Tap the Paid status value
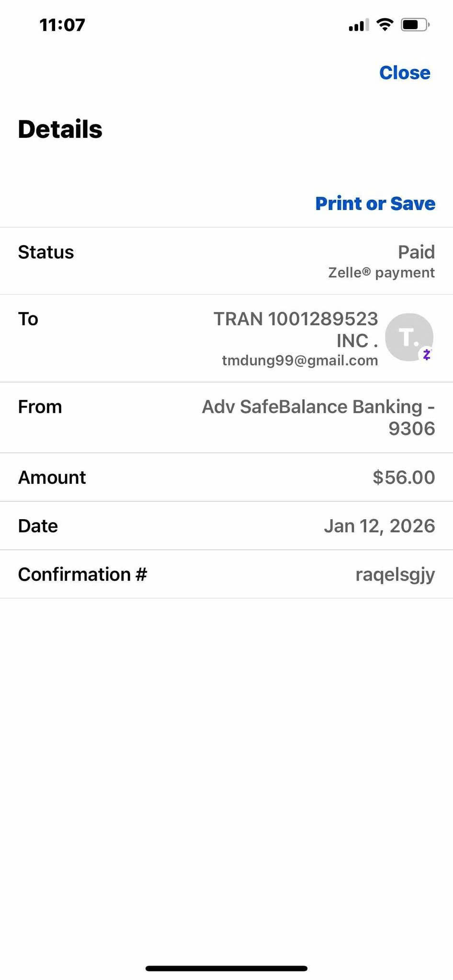The width and height of the screenshot is (453, 980). tap(416, 252)
